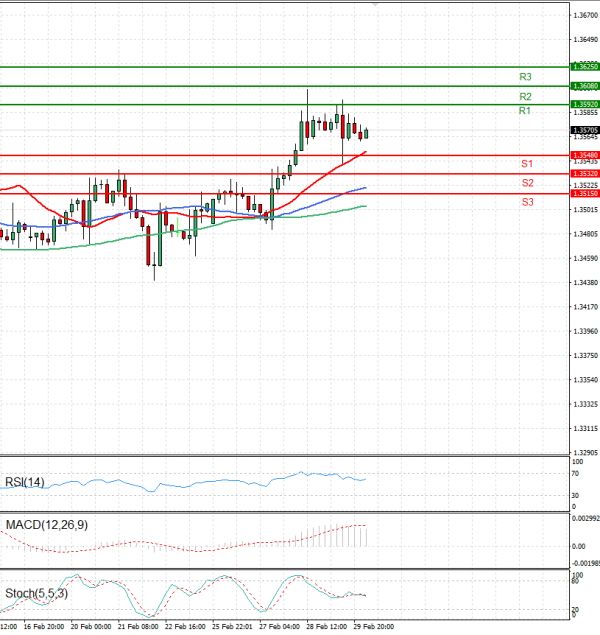
Task: Click the 1.36490 price axis value
Action: tap(586, 40)
